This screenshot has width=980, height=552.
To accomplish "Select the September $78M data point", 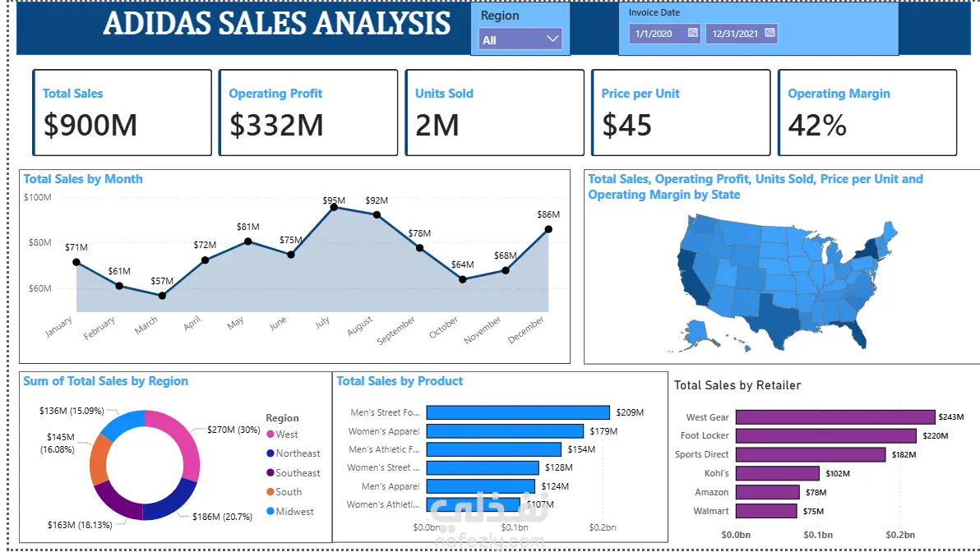I will (x=419, y=248).
